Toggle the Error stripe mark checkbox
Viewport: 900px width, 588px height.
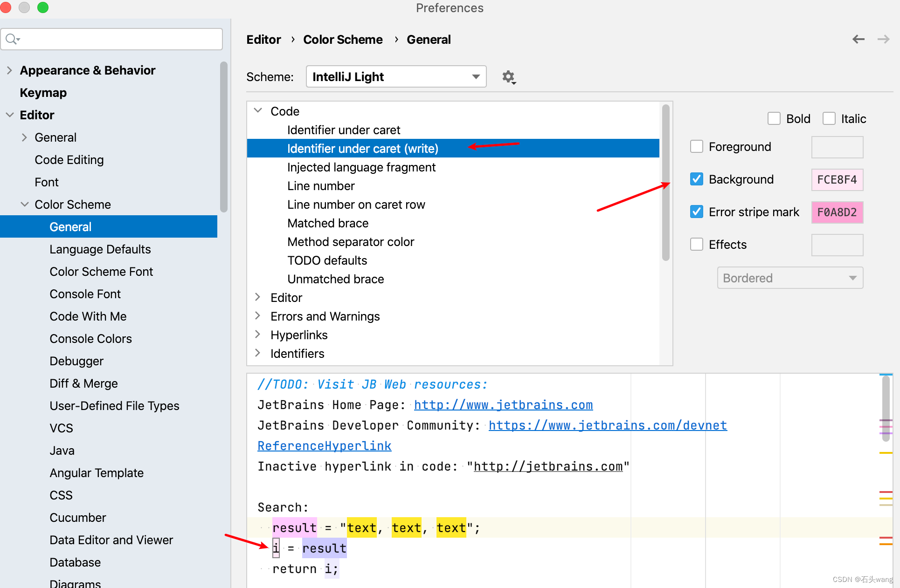pyautogui.click(x=697, y=212)
